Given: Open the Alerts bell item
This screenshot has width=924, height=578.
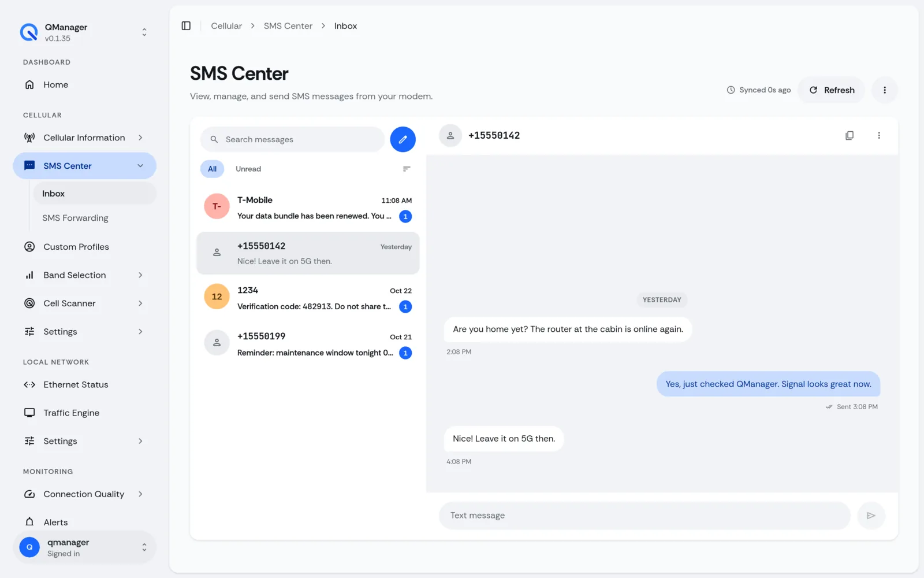Looking at the screenshot, I should click(84, 523).
